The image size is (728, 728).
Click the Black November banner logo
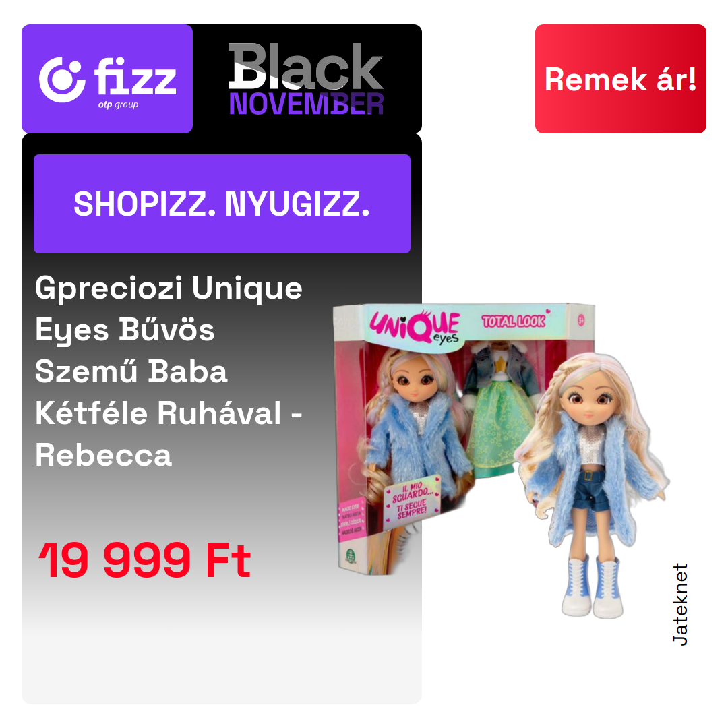(306, 79)
